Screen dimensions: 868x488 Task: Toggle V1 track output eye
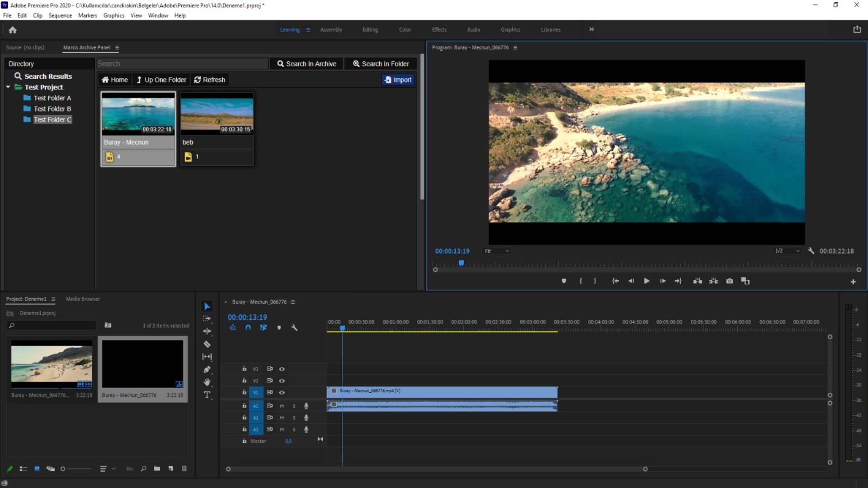[x=282, y=393]
